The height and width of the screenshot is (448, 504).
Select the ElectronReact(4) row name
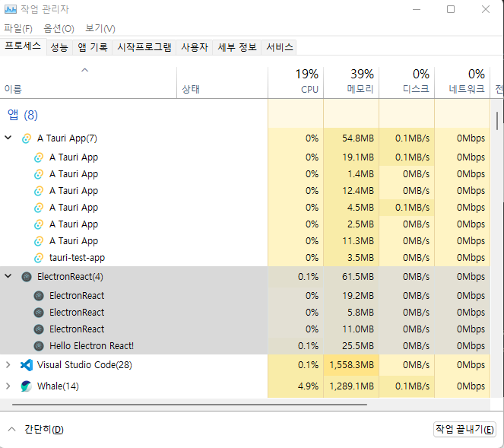(70, 277)
